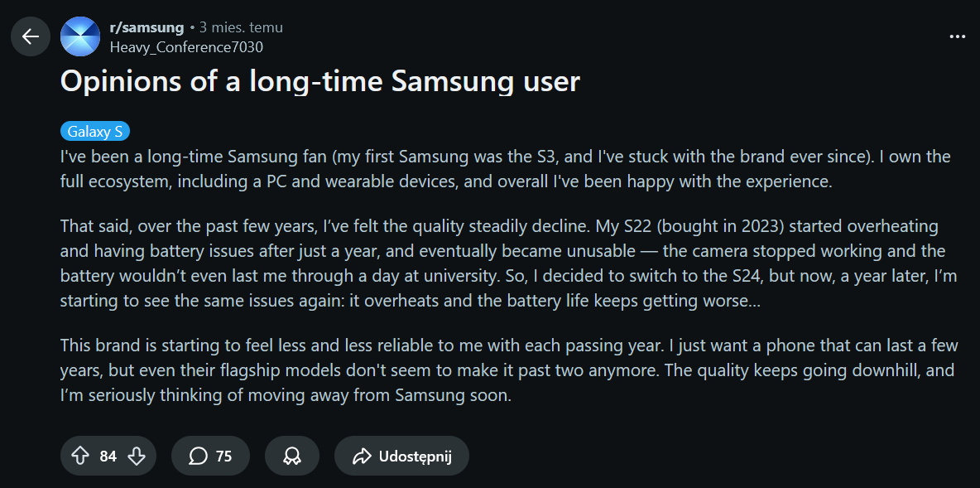The image size is (980, 488).
Task: Click the speech bubble comments icon
Action: click(198, 456)
